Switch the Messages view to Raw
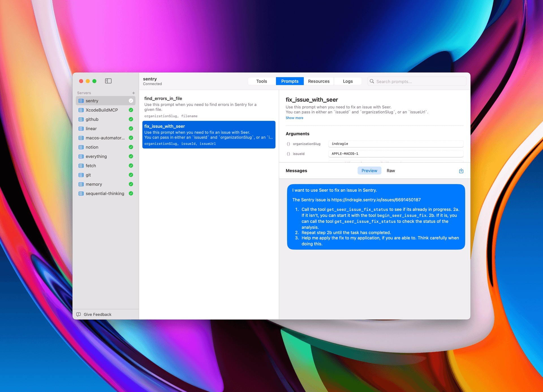 [391, 171]
